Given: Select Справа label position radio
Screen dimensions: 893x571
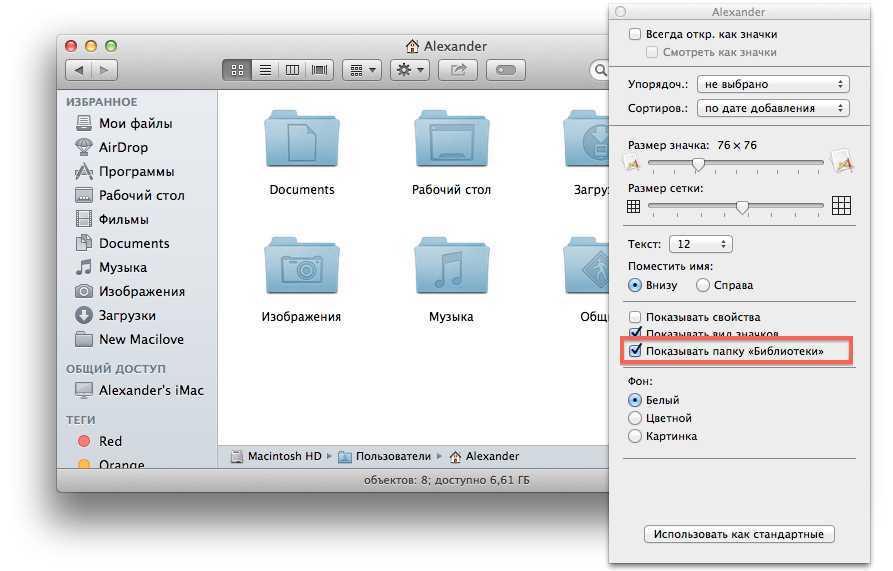Looking at the screenshot, I should click(x=703, y=285).
